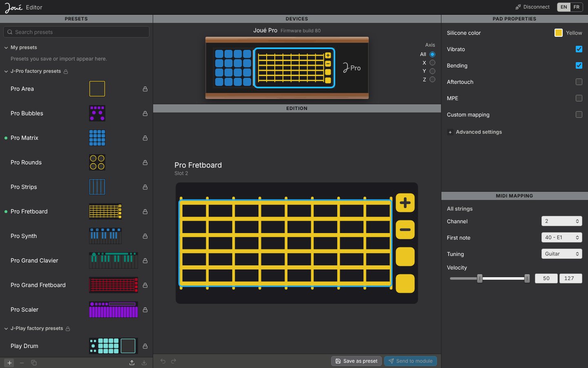Click the Search presets field

pyautogui.click(x=76, y=32)
